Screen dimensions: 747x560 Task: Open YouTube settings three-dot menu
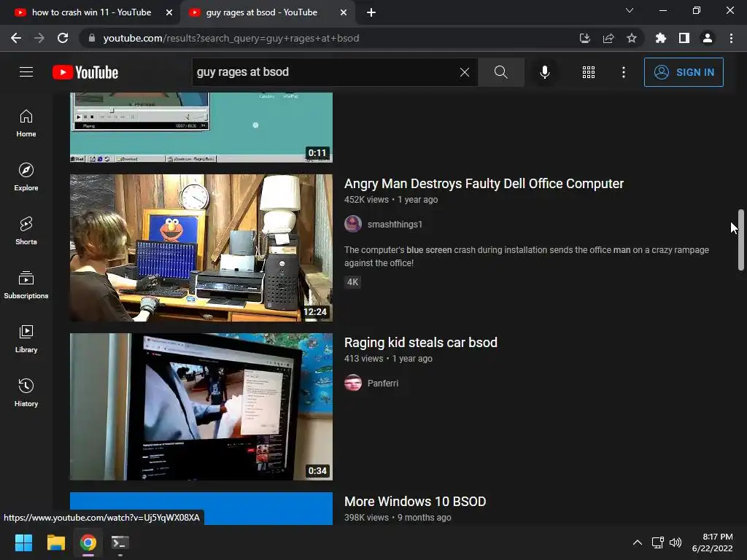click(x=623, y=72)
